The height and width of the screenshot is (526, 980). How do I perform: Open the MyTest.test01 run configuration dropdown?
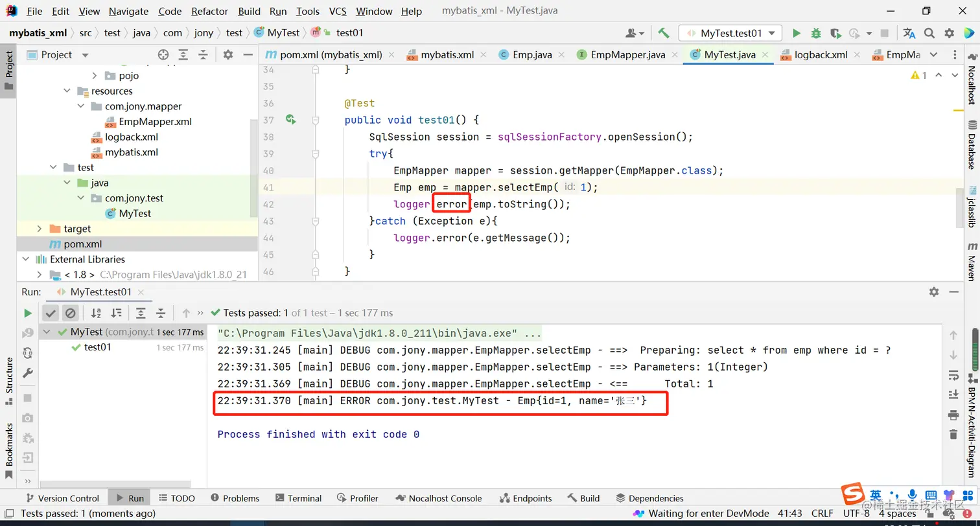[730, 33]
